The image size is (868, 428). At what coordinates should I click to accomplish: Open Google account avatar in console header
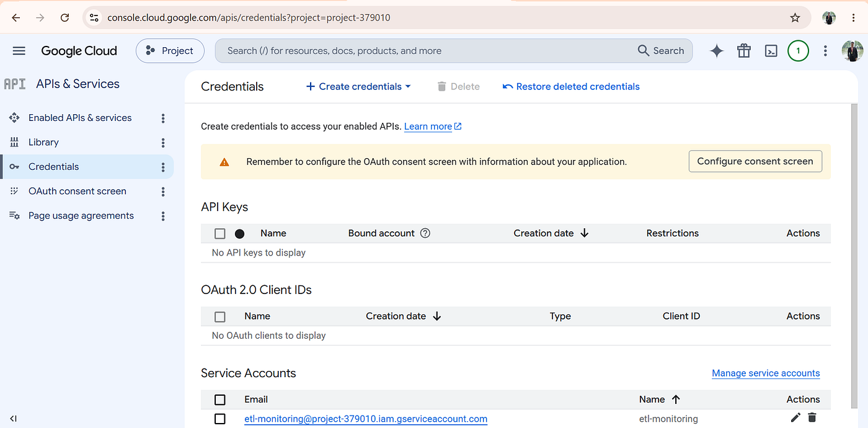pos(852,51)
